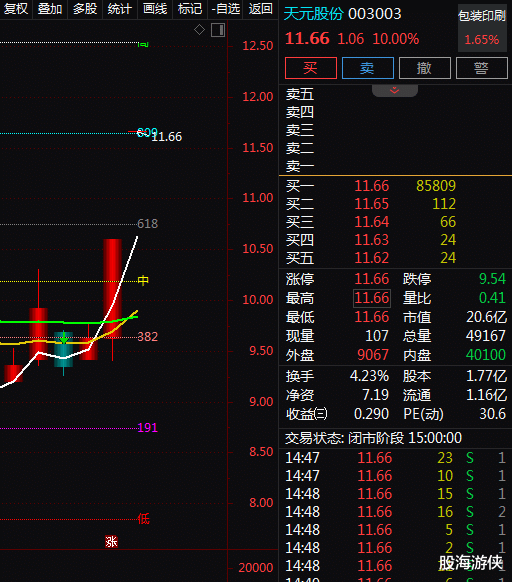Click the 买四 price 11.63
Viewport: 512px width, 582px height.
tap(372, 240)
